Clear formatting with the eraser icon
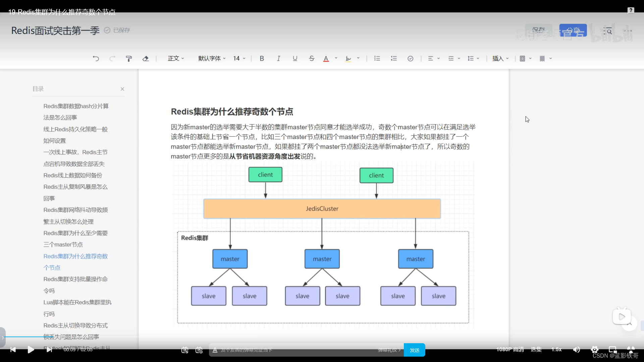Viewport: 644px width, 362px height. point(146,59)
